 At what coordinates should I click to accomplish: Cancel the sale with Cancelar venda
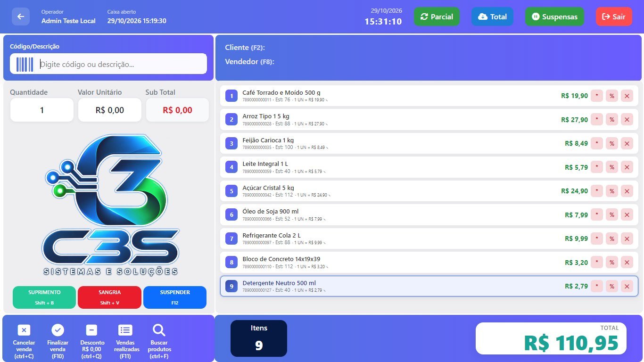click(24, 341)
